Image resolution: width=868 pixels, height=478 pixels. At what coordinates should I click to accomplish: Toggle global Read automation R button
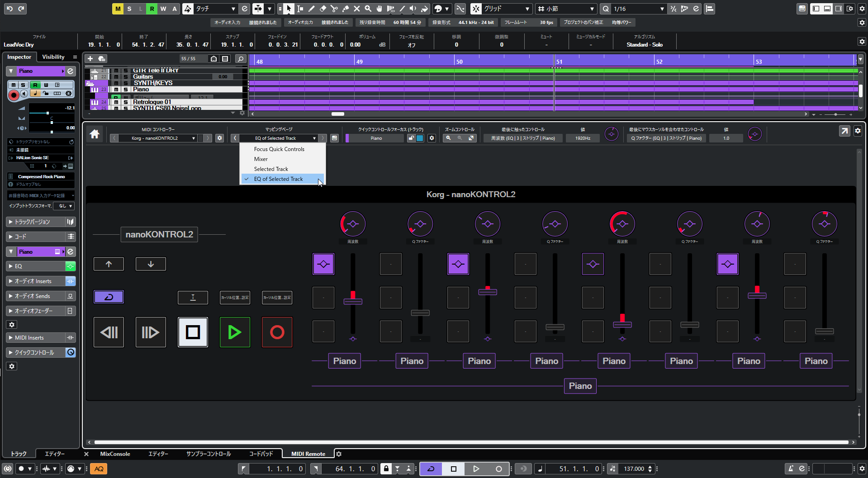coord(152,9)
